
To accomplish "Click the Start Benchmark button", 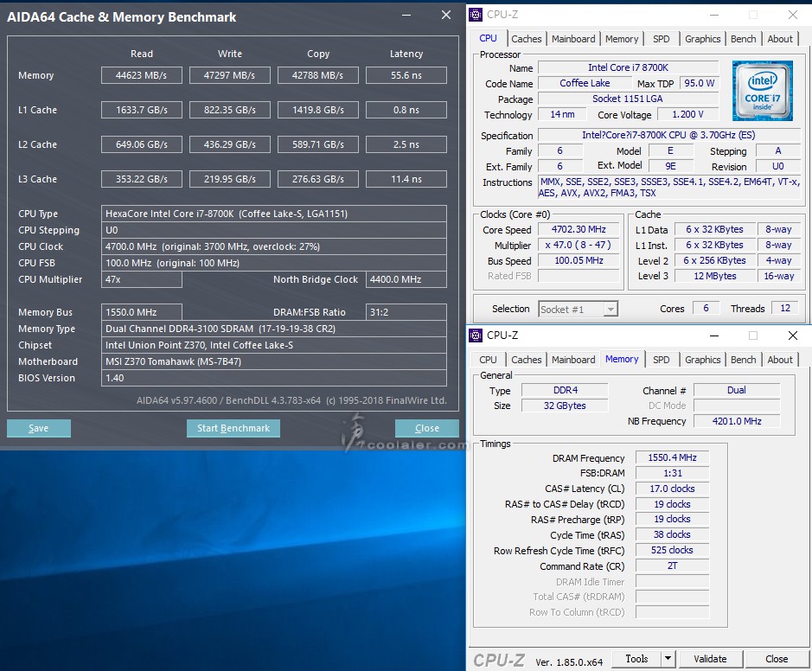I will (233, 428).
